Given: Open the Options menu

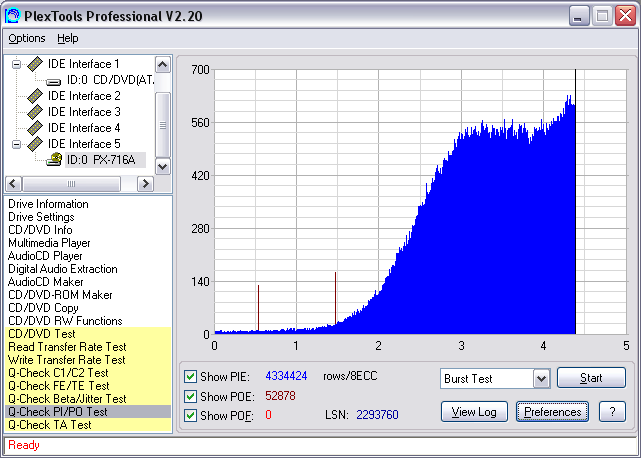Looking at the screenshot, I should (27, 38).
